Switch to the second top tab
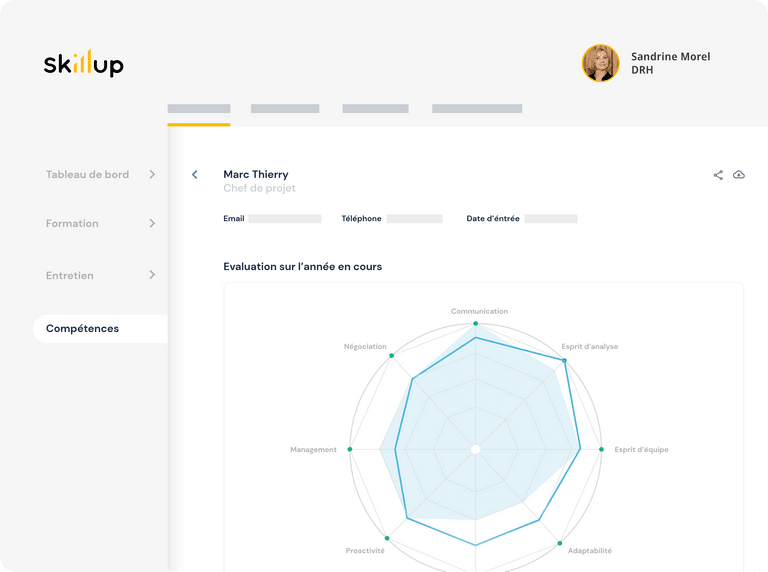Image resolution: width=768 pixels, height=572 pixels. point(285,109)
